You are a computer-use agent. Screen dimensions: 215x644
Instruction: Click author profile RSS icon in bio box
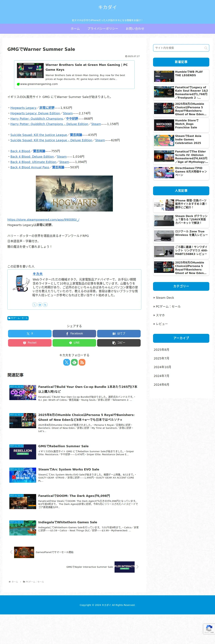click(x=45, y=304)
